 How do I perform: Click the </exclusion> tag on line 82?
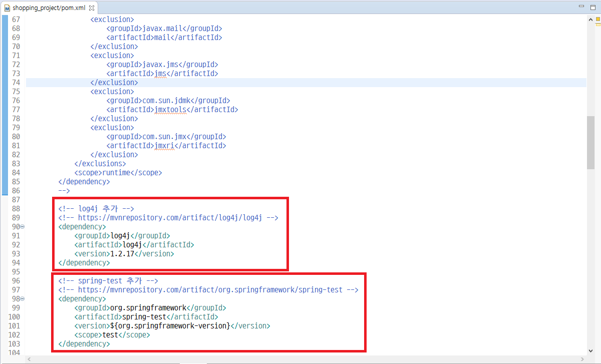pos(114,155)
